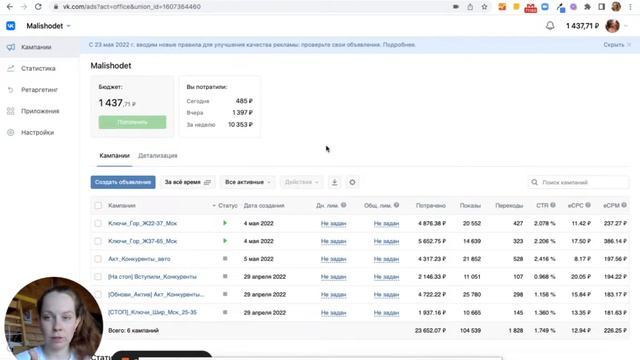
Task: Set total limit for [СТОП]_Ключи_Шир_Мск_25-35
Action: (x=386, y=313)
